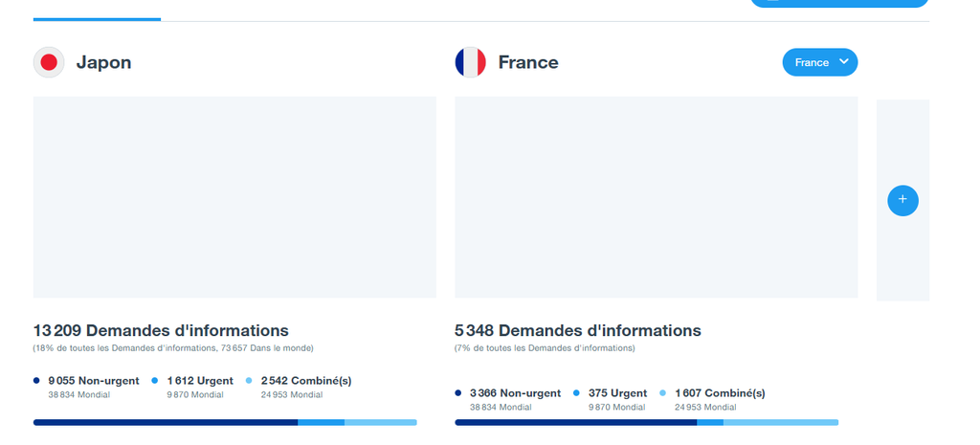Click 5 348 Demandes d'informations heading
Image resolution: width=980 pixels, height=445 pixels.
pyautogui.click(x=578, y=330)
